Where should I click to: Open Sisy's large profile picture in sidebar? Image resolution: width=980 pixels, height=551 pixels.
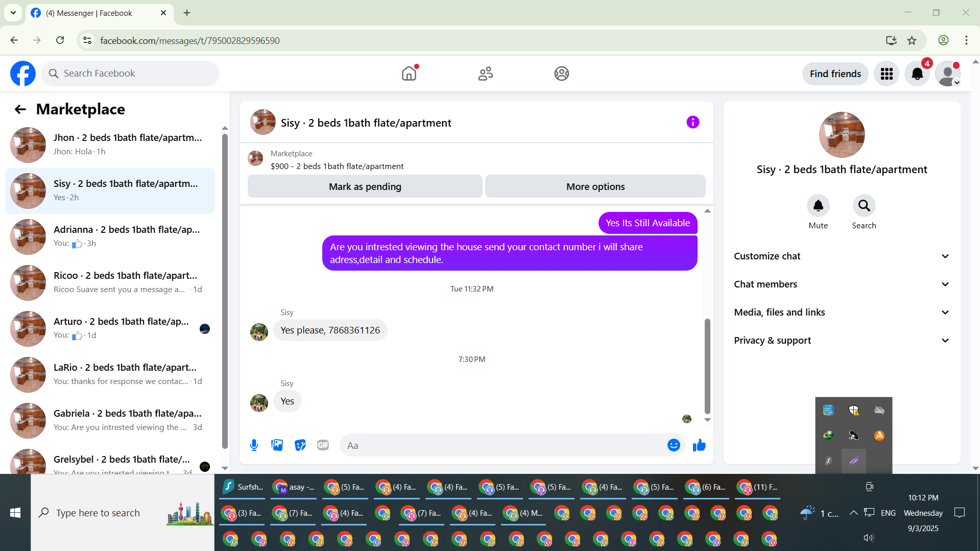[842, 135]
